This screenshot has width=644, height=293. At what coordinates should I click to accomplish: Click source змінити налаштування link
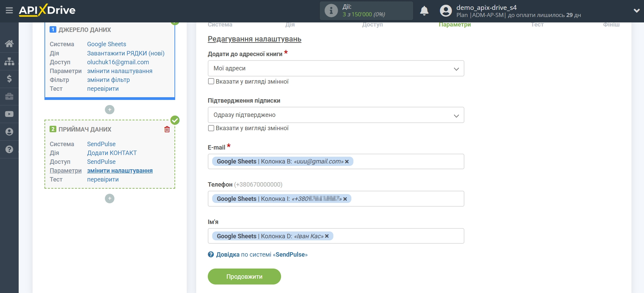click(x=119, y=71)
